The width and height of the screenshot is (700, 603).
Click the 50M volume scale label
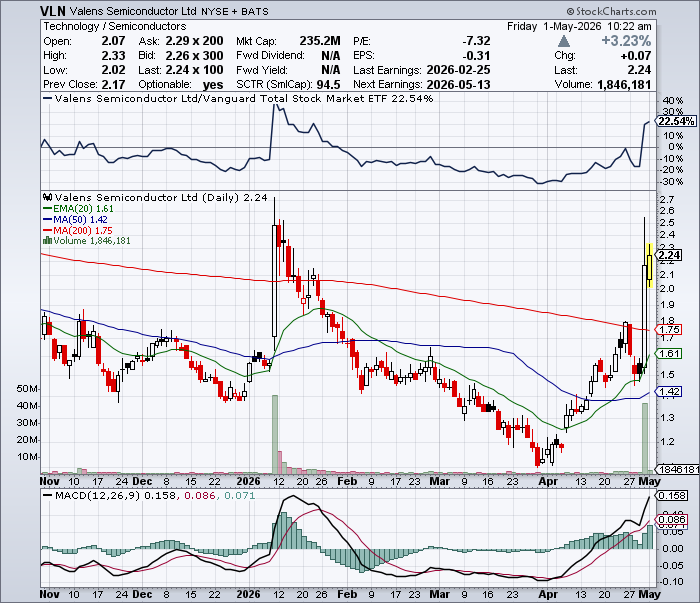27,389
